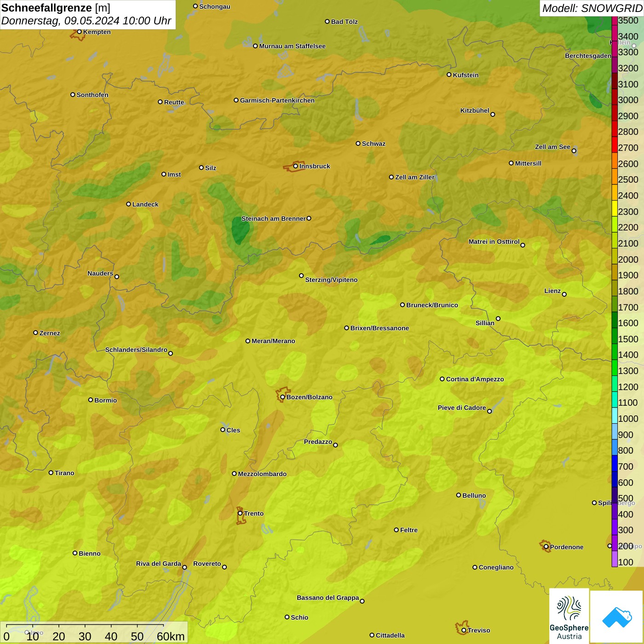This screenshot has width=644, height=644.
Task: Click the Schwaz location dot
Action: click(x=358, y=143)
